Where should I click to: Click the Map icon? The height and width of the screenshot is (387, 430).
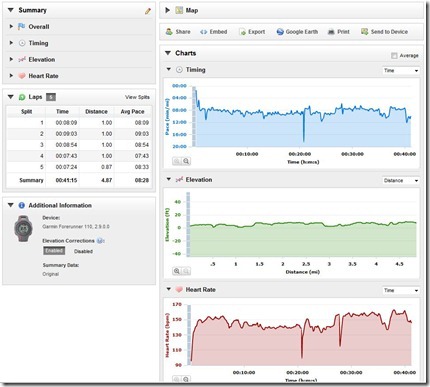pos(179,10)
